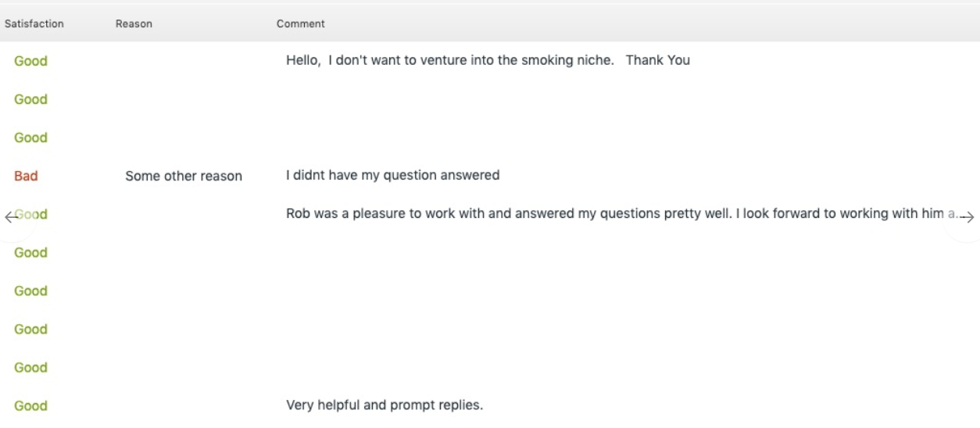Click the left arrow navigation icon
This screenshot has width=980, height=428.
pos(9,217)
